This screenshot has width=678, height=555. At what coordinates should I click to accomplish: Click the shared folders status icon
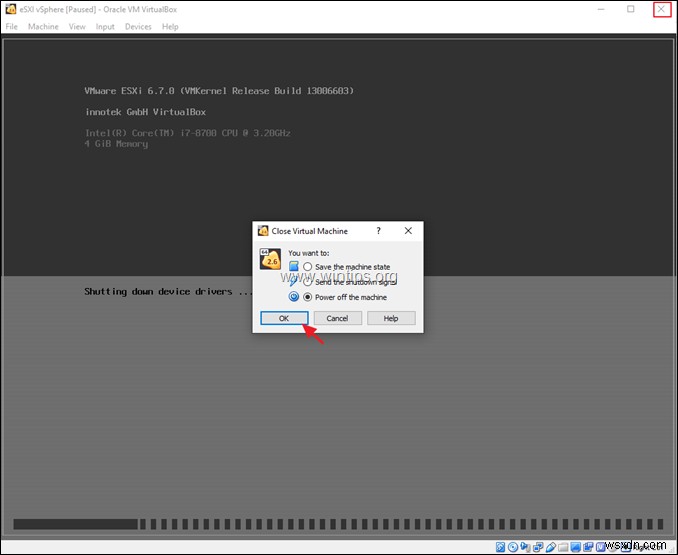(x=563, y=547)
